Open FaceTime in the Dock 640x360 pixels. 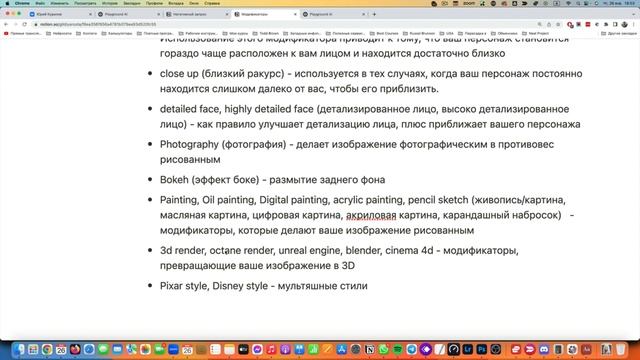pos(159,349)
